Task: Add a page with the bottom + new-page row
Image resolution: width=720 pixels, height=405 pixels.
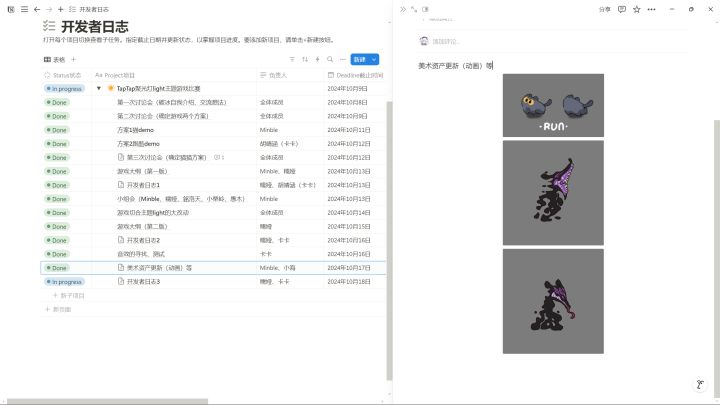Action: [x=58, y=309]
